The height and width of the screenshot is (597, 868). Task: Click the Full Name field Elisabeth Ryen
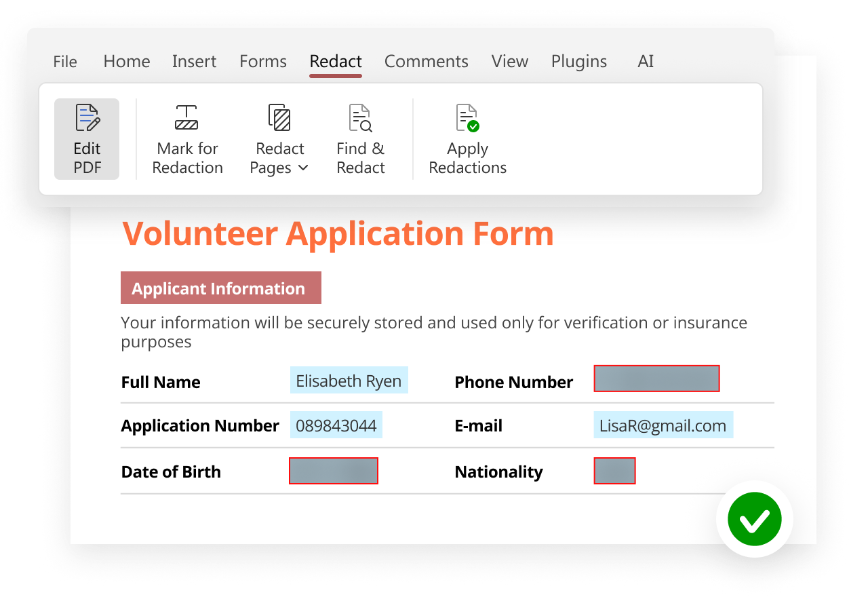click(x=349, y=381)
